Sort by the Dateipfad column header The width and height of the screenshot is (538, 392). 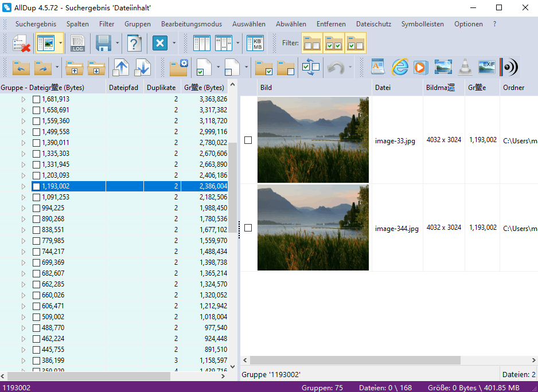click(x=123, y=88)
